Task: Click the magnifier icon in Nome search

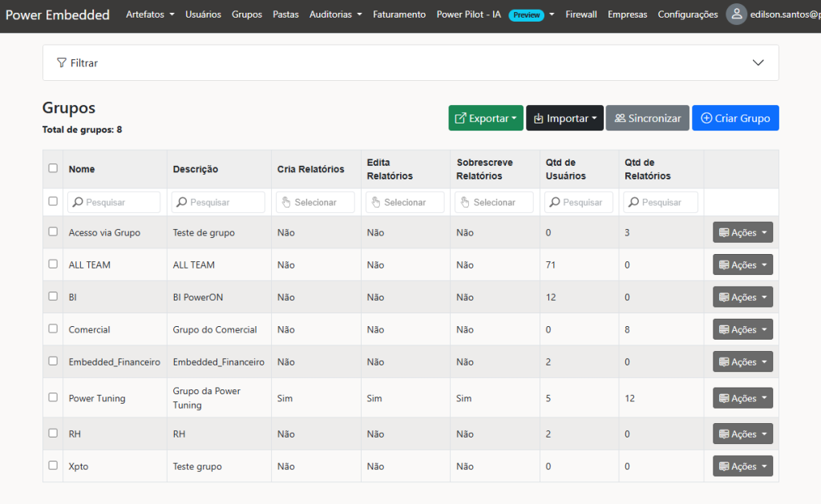Action: click(x=78, y=203)
